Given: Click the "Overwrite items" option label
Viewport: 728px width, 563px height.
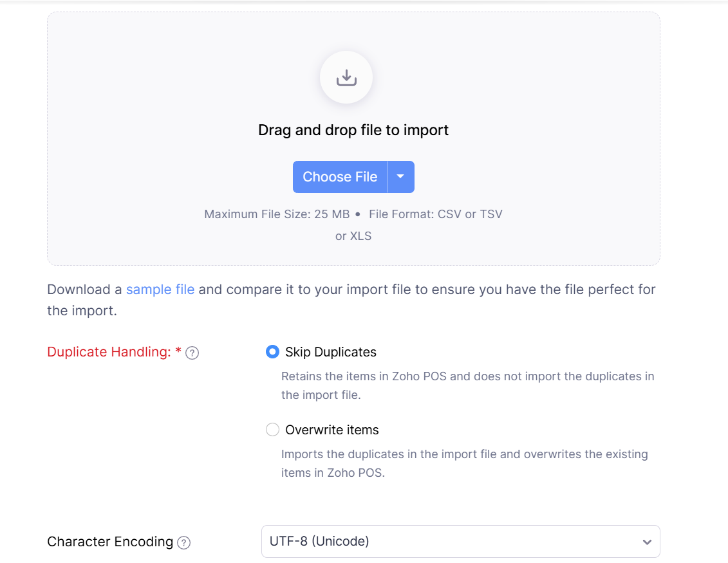Looking at the screenshot, I should point(332,430).
